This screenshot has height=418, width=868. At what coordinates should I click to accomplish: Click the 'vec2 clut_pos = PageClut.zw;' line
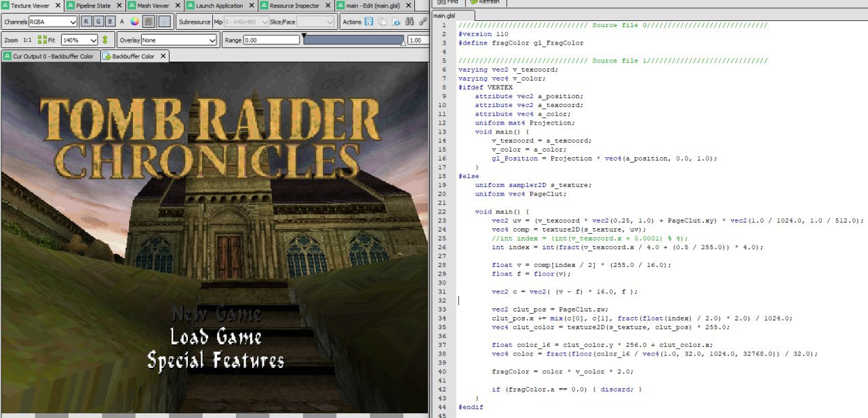pyautogui.click(x=550, y=310)
